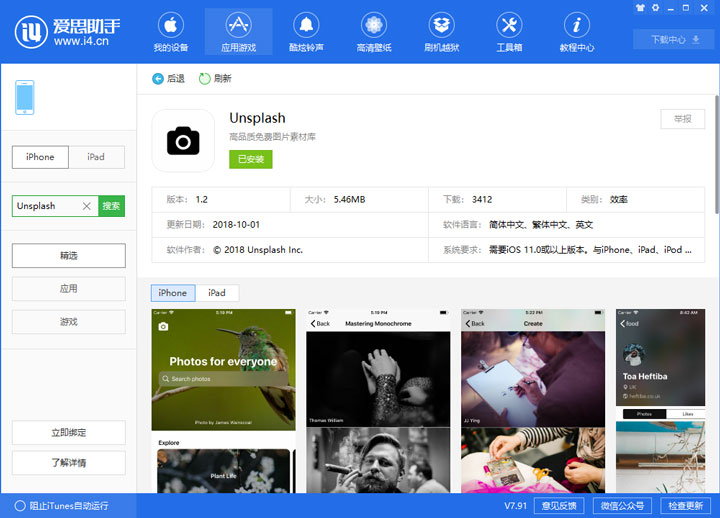
Task: Click the size value 5.46MB
Action: (x=349, y=199)
